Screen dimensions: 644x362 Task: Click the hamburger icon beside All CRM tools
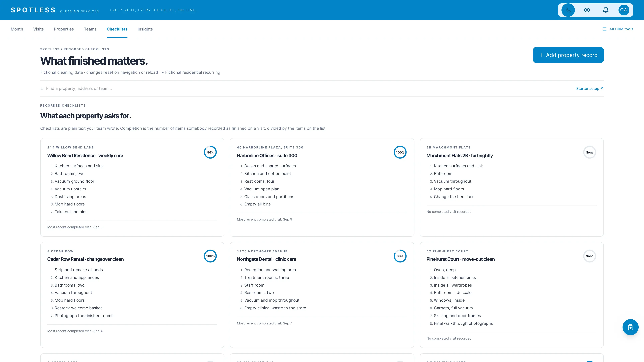(x=604, y=29)
